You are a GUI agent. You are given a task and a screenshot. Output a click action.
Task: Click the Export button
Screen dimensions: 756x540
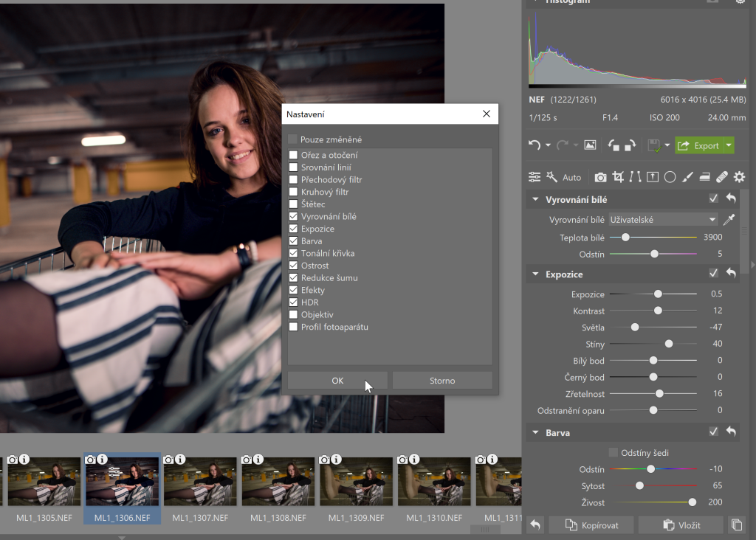(x=699, y=145)
